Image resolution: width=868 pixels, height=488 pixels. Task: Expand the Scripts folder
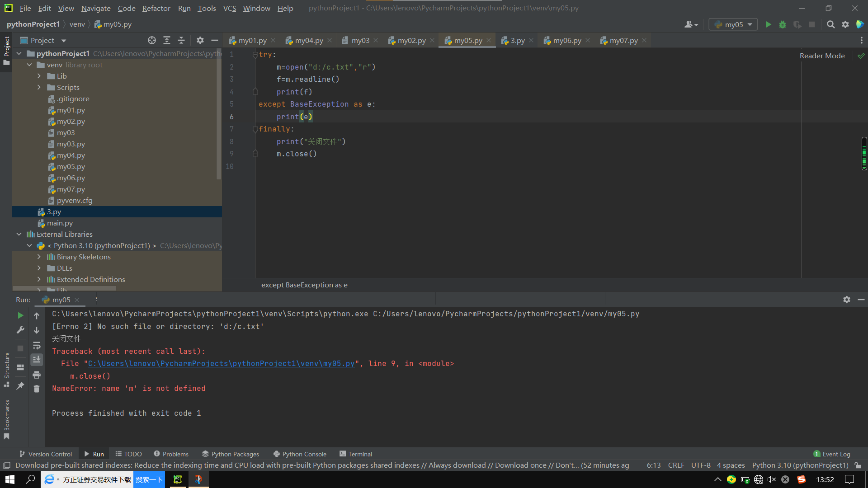click(39, 87)
